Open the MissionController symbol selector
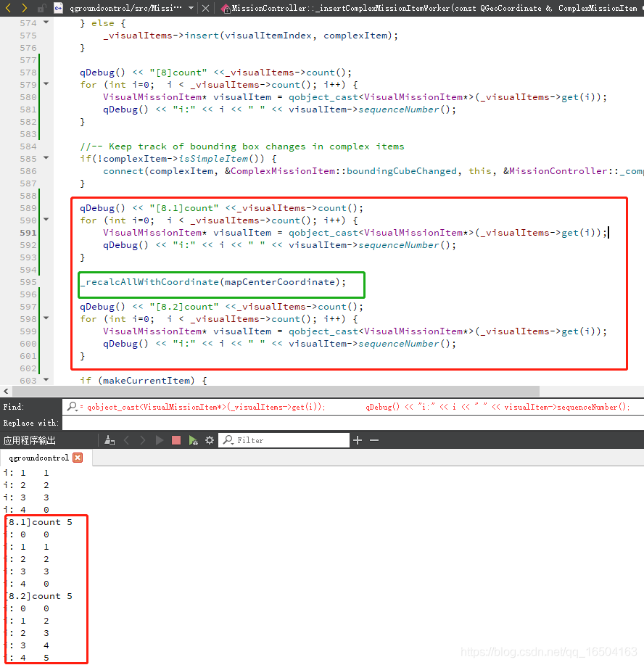Screen dimensions: 644x665 433,8
